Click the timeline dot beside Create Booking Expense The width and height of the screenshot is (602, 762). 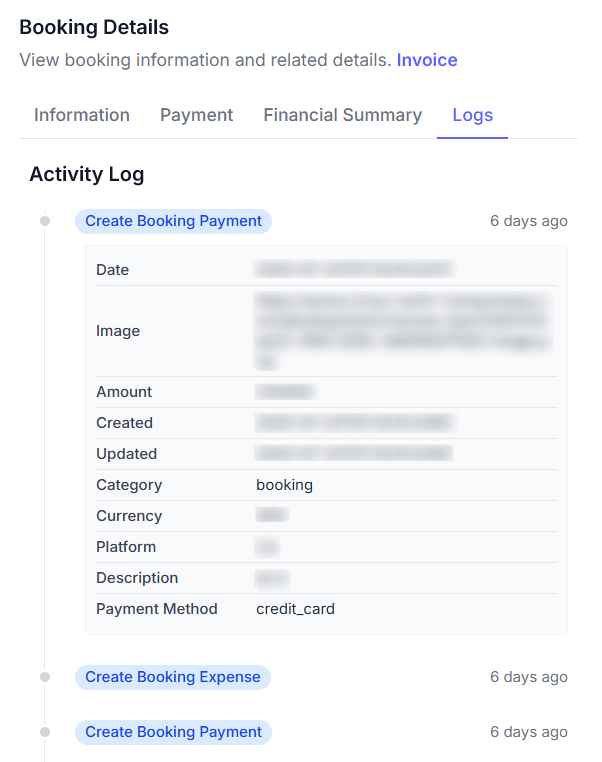45,677
